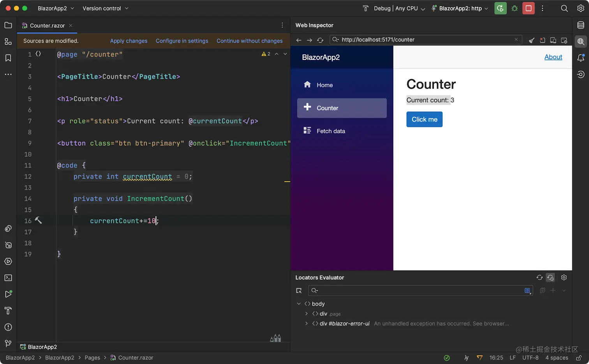Click the clear cookies broom icon in Web Inspector
The width and height of the screenshot is (589, 364).
[532, 40]
